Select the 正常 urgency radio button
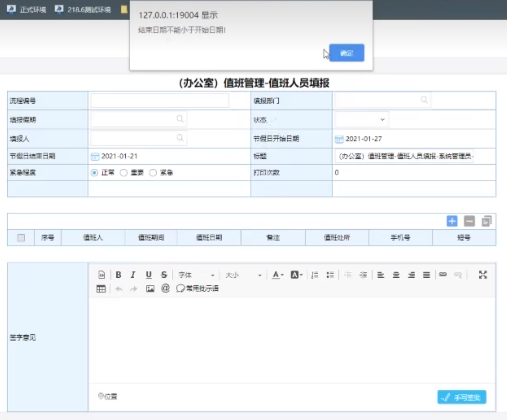 94,173
